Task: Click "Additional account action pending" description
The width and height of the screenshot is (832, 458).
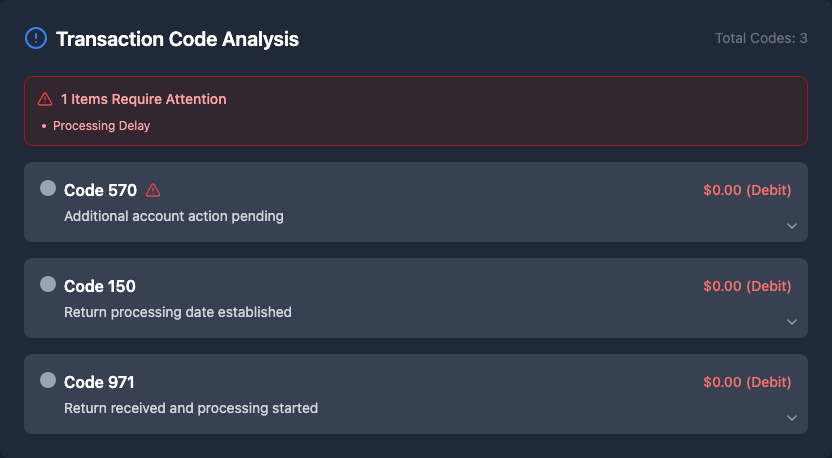Action: tap(174, 216)
